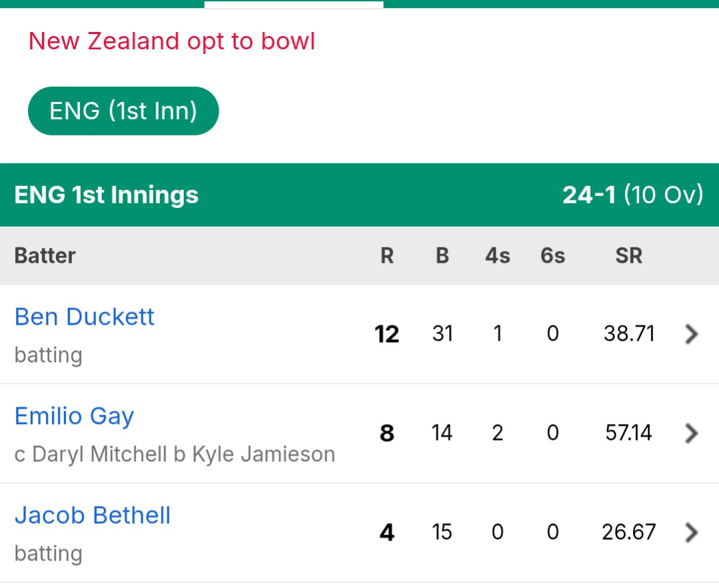This screenshot has height=588, width=719.
Task: Click the active tab underline at top
Action: click(293, 5)
